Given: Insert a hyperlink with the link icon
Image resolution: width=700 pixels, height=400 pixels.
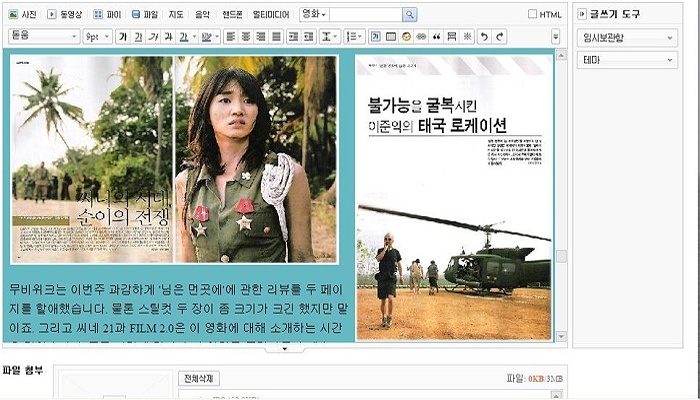Looking at the screenshot, I should click(421, 37).
